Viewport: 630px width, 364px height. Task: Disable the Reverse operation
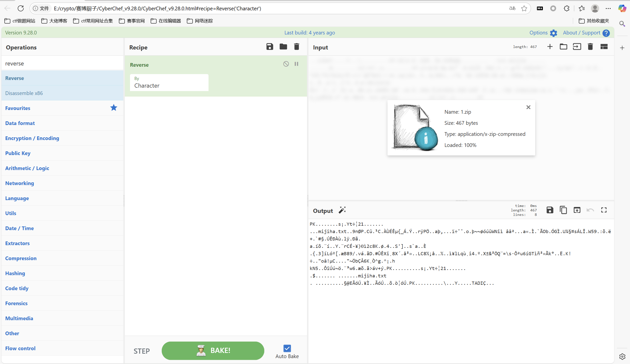tap(286, 64)
